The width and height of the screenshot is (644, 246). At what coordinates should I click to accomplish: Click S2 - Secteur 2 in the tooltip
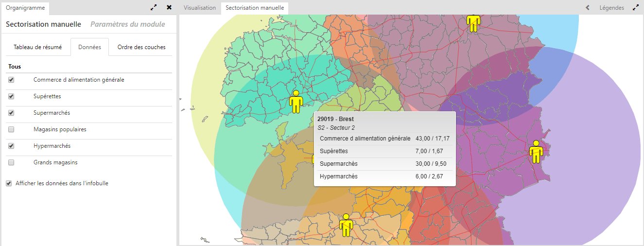tap(336, 128)
